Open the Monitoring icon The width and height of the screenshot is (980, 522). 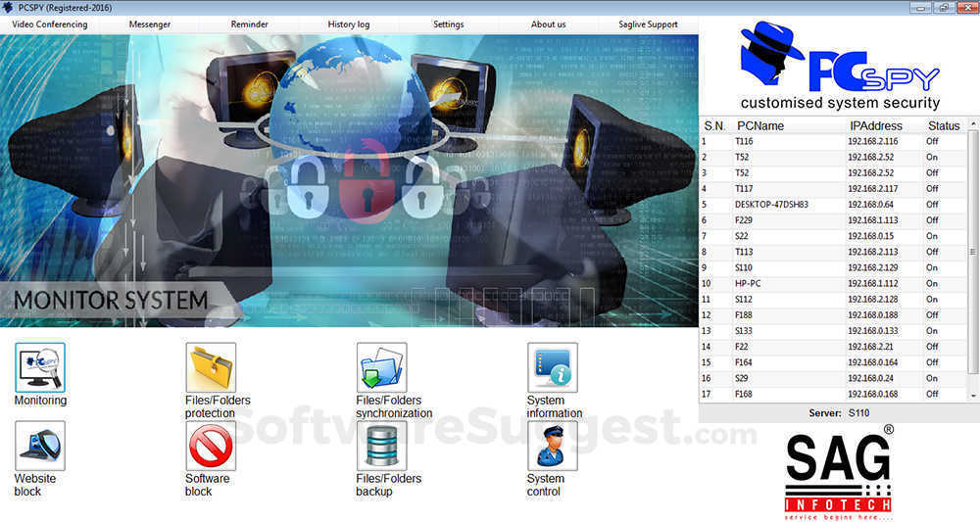tap(40, 367)
